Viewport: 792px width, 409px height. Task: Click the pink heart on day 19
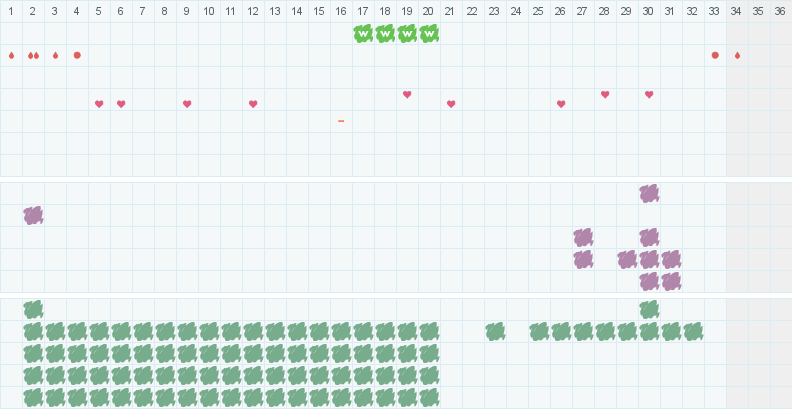pos(407,94)
